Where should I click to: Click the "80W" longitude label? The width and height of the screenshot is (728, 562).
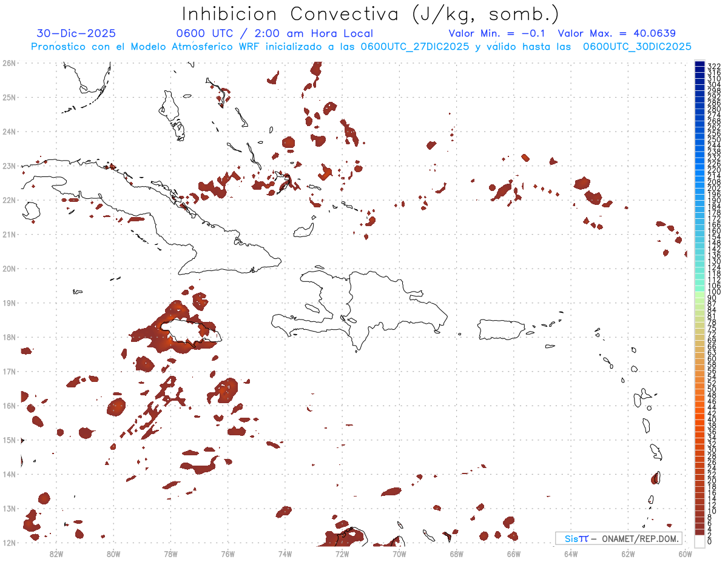coord(113,553)
